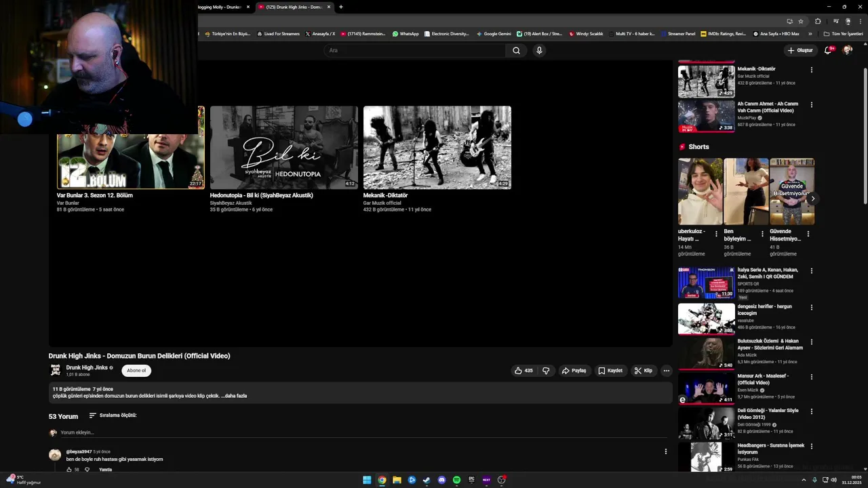This screenshot has width=868, height=488.
Task: Click the Kaydet save button
Action: coord(610,371)
